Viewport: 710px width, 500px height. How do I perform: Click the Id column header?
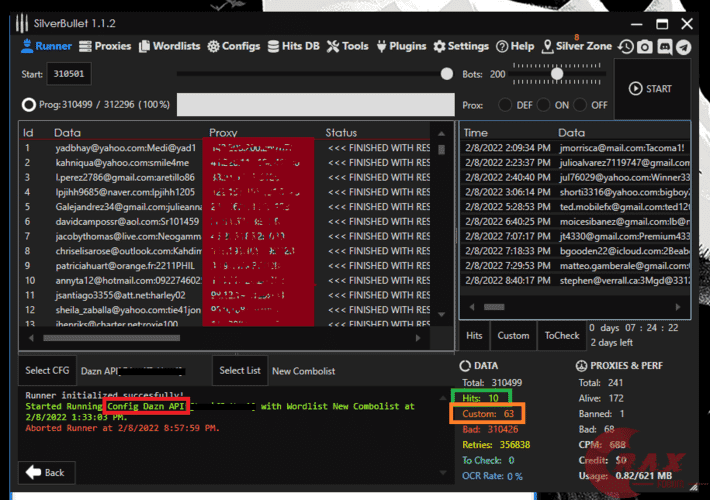[28, 133]
